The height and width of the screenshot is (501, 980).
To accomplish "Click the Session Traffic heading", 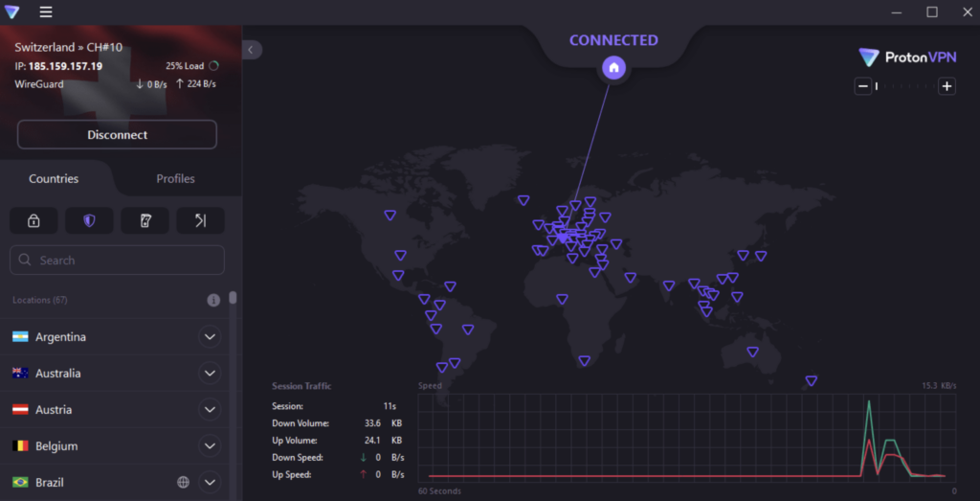I will pos(301,386).
